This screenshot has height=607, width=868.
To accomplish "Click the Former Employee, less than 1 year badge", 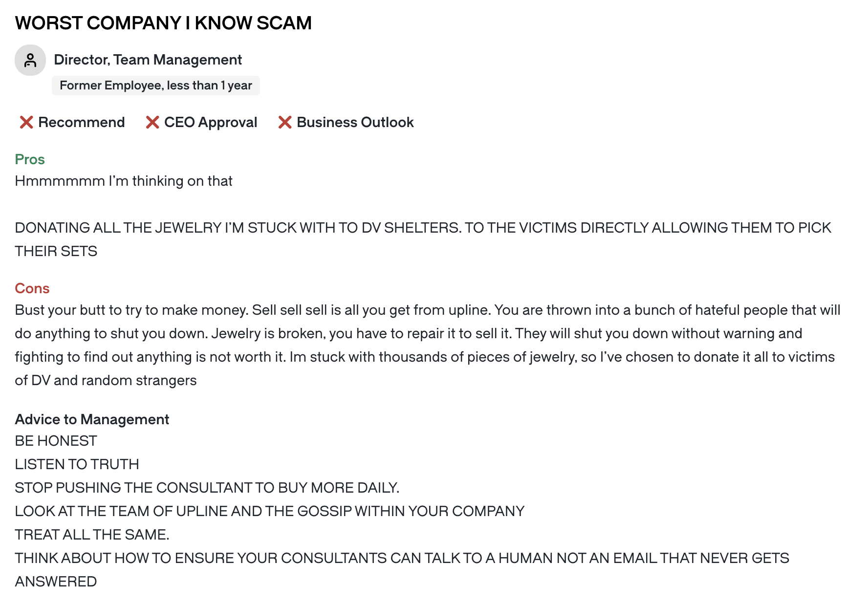I will [x=156, y=86].
